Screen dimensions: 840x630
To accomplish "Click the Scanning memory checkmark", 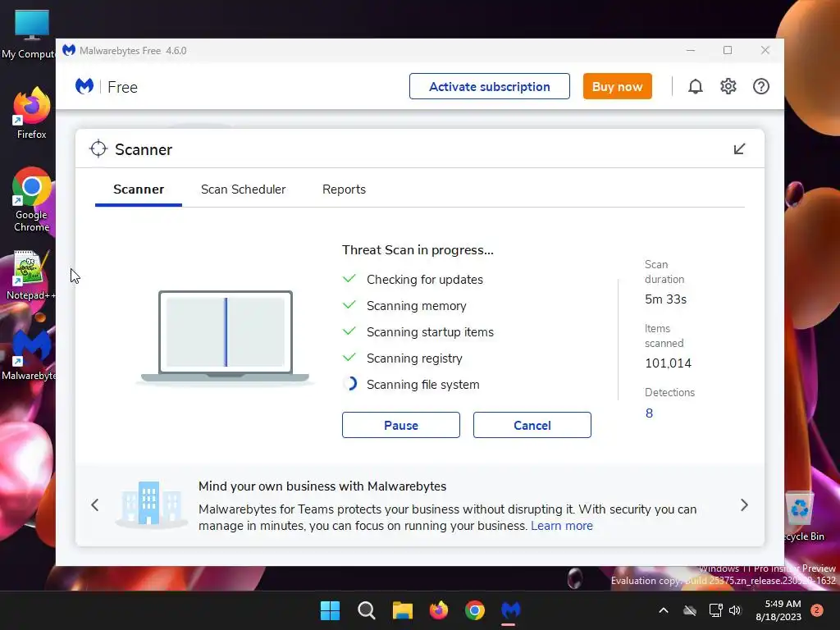I will (x=349, y=305).
